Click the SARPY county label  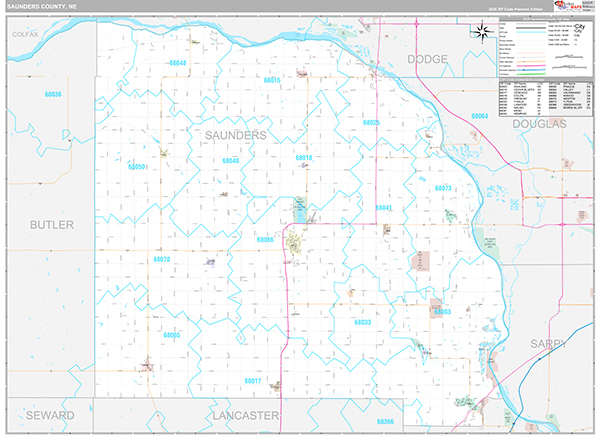tap(548, 344)
